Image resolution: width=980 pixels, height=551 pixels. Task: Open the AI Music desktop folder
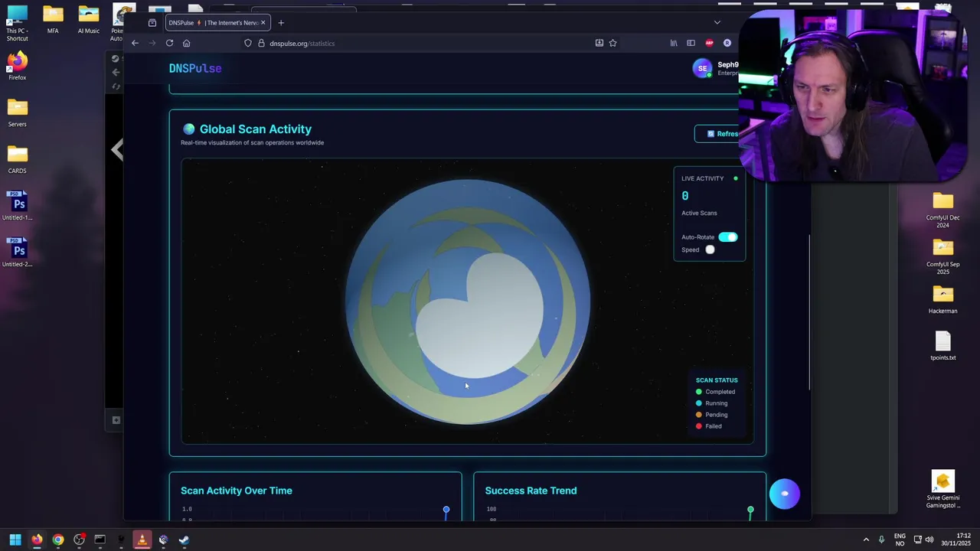coord(89,21)
